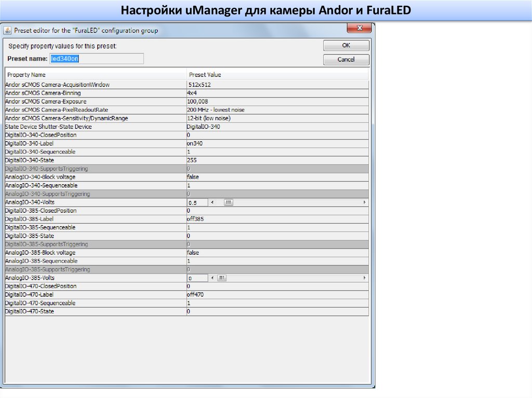This screenshot has height=398, width=532.
Task: Select the AnalogIO-340-Sequenceable row name
Action: [41, 185]
